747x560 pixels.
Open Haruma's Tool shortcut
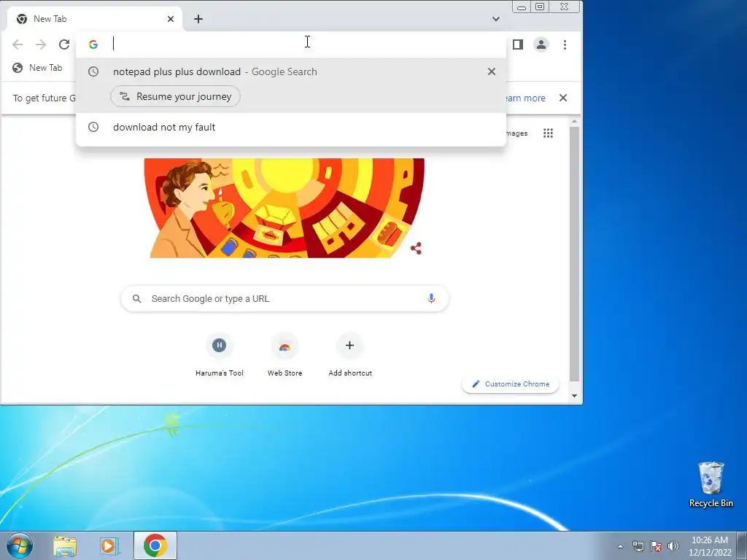219,355
